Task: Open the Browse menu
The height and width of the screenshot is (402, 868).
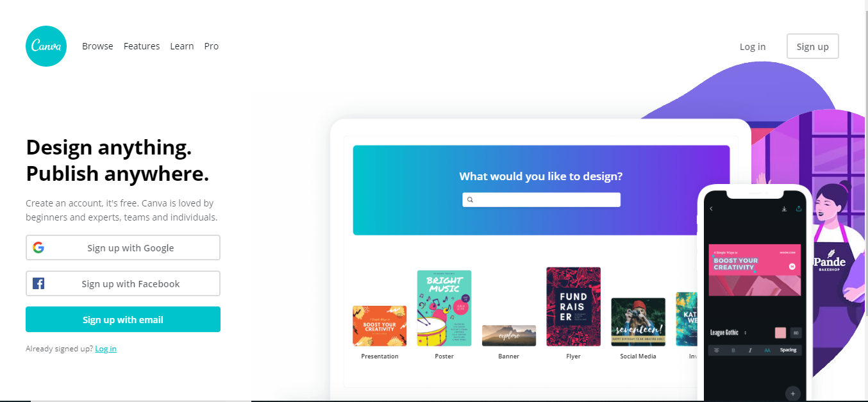Action: [x=97, y=46]
